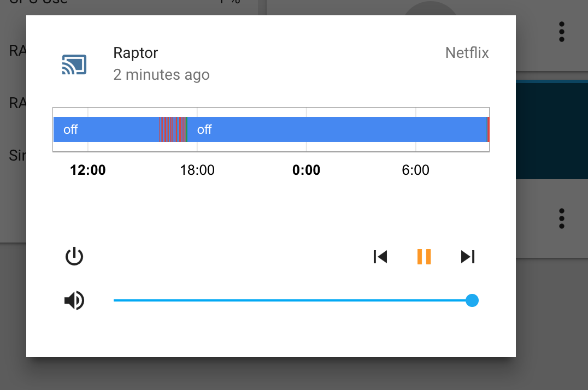
Task: Toggle the device power off
Action: point(74,256)
